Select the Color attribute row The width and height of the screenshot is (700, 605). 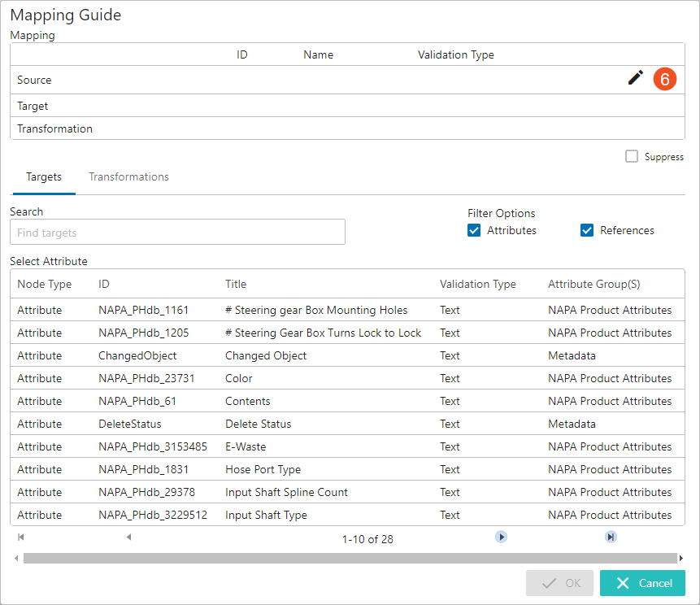[347, 378]
